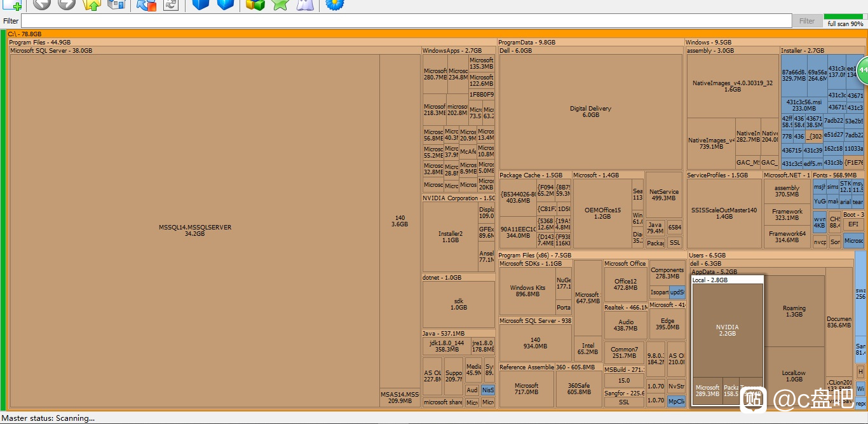The height and width of the screenshot is (424, 868).
Task: Click the grey refresh arrows icon
Action: 171,4
